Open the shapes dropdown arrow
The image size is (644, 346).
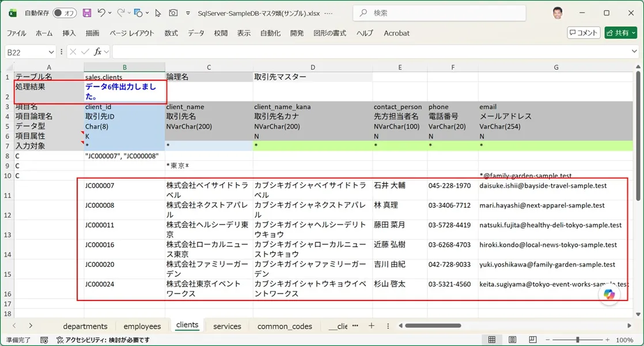point(147,13)
